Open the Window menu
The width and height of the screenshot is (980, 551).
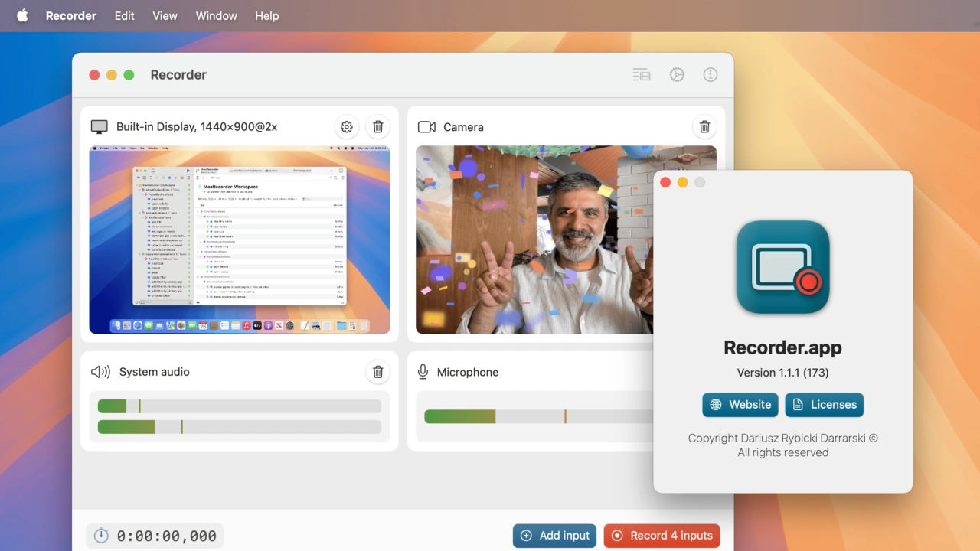(216, 16)
